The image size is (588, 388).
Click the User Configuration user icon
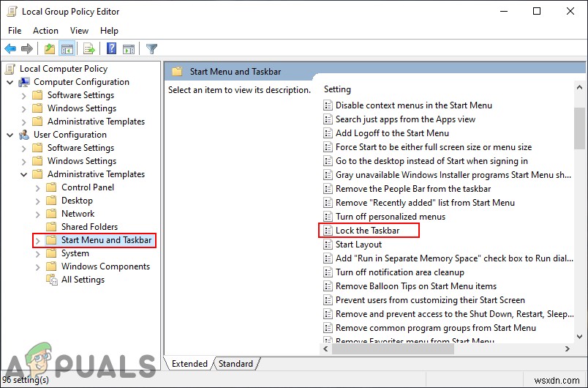pyautogui.click(x=24, y=135)
